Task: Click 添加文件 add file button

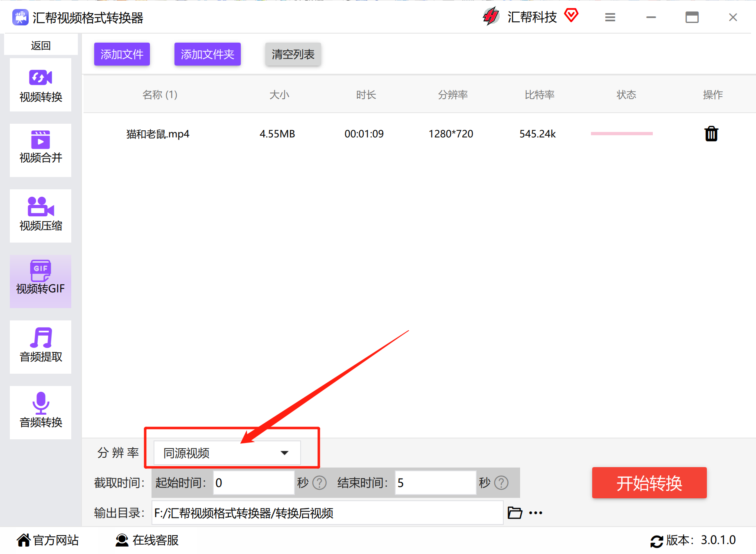Action: pyautogui.click(x=122, y=54)
